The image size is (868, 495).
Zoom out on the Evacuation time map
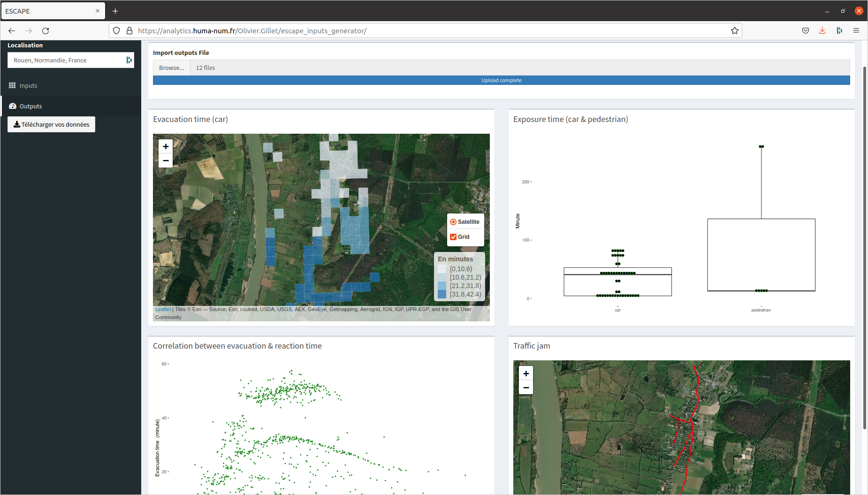(x=166, y=160)
